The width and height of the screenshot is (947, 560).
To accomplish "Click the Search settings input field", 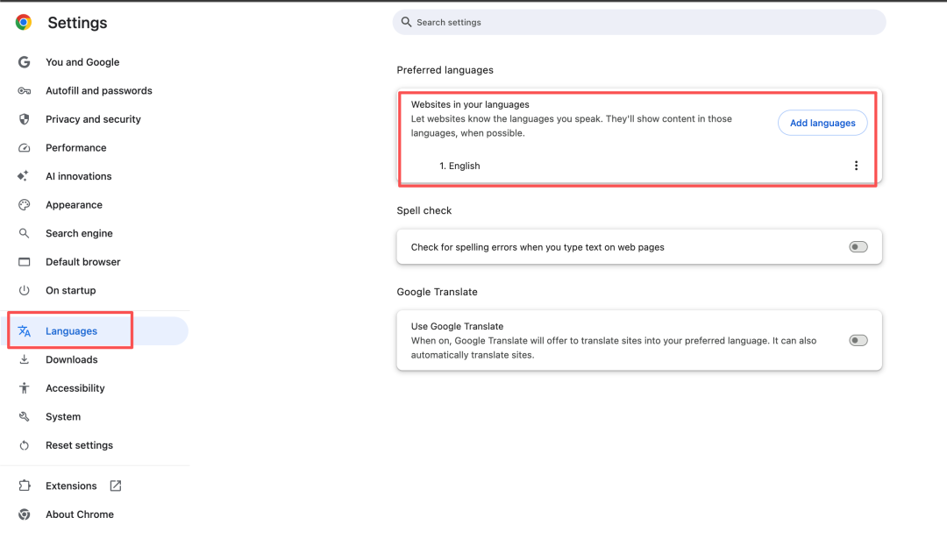I will point(638,22).
